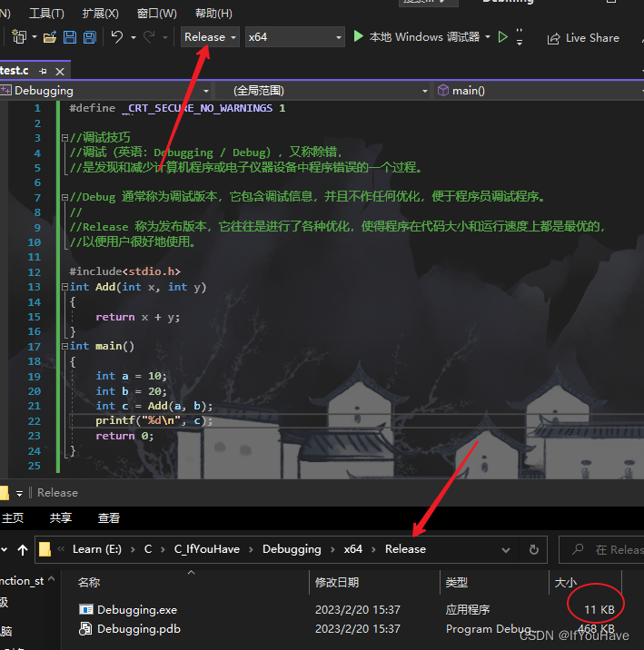Click the Debugging.pdb file icon
The height and width of the screenshot is (650, 644).
tap(86, 629)
